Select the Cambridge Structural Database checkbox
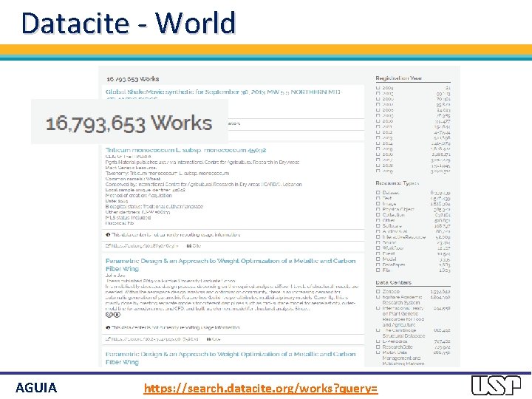The width and height of the screenshot is (532, 399). coord(378,330)
